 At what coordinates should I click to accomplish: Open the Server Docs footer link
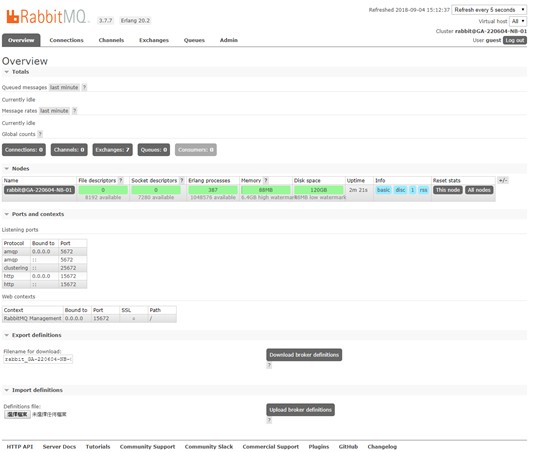(x=59, y=447)
